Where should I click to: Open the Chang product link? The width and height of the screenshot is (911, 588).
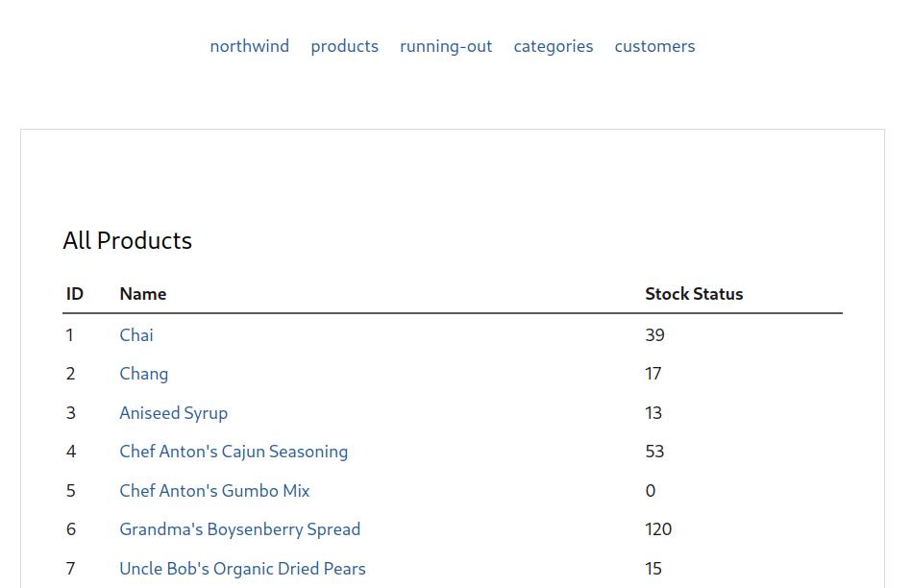click(x=144, y=374)
